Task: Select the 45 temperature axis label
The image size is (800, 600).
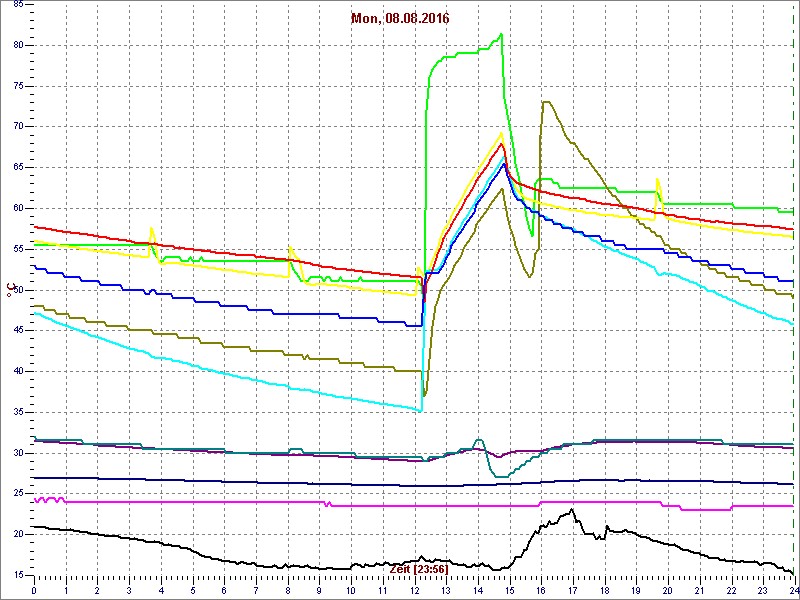Action: click(x=17, y=331)
